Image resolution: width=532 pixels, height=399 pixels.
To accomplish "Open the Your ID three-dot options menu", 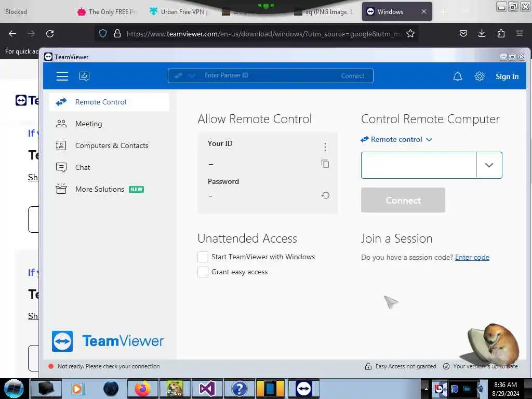I will coord(325,147).
